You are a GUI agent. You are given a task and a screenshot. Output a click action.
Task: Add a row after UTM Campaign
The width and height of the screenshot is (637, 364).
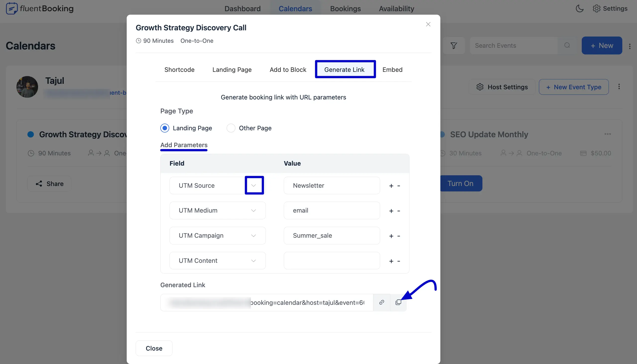coord(391,236)
